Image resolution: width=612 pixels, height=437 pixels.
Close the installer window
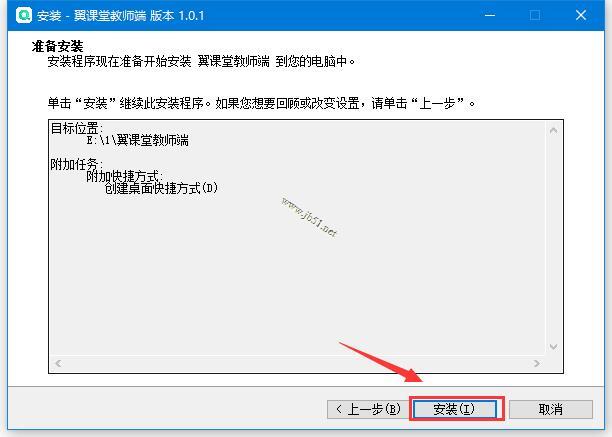[x=581, y=15]
